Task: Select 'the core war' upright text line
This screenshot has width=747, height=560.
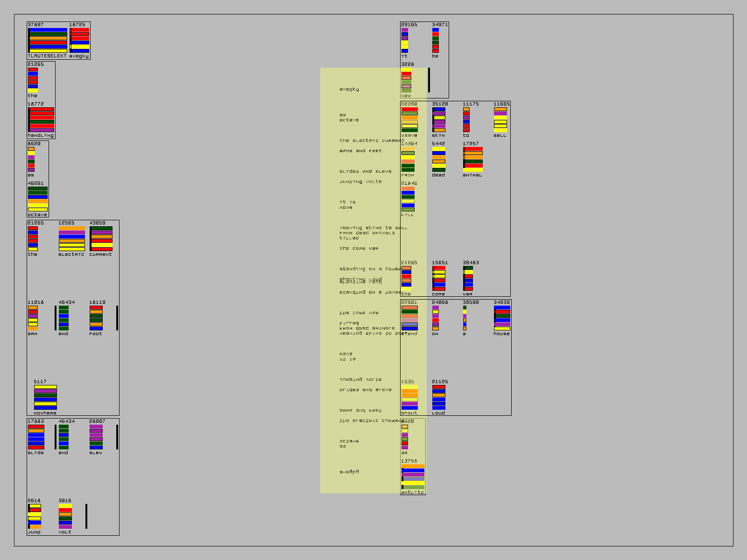Action: point(359,248)
